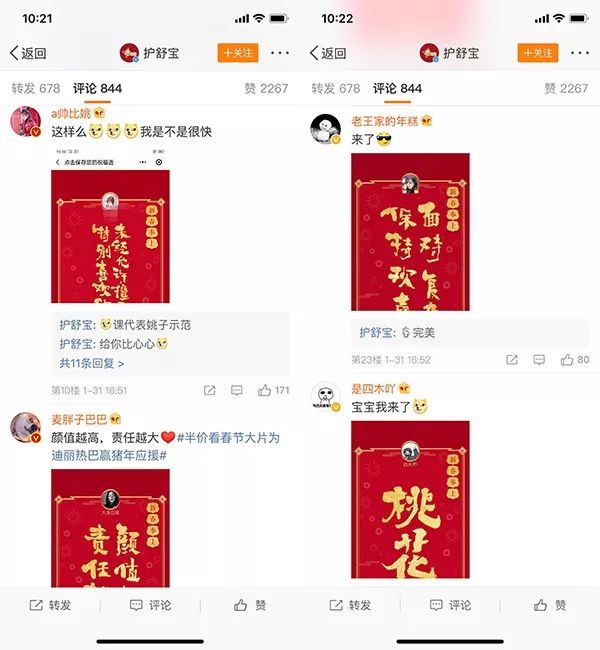Screen dimensions: 600x650
Task: Open user profile 是四木吖
Action: 372,388
